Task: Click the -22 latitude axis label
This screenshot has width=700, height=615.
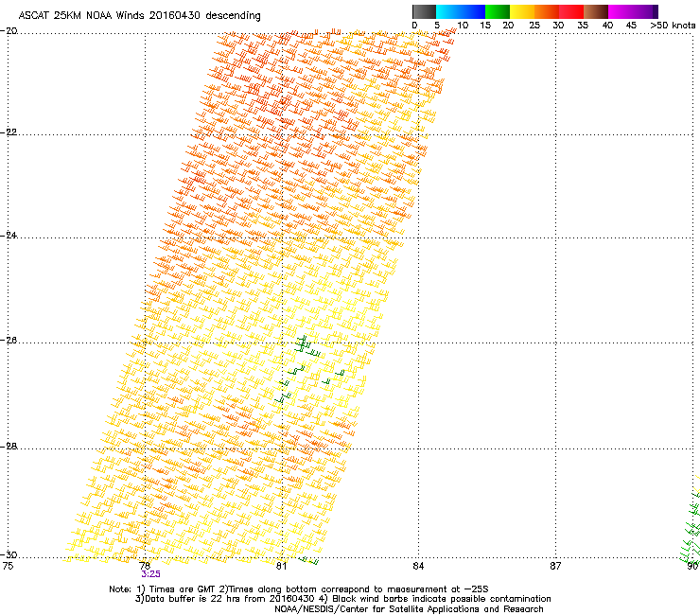Action: [9, 132]
